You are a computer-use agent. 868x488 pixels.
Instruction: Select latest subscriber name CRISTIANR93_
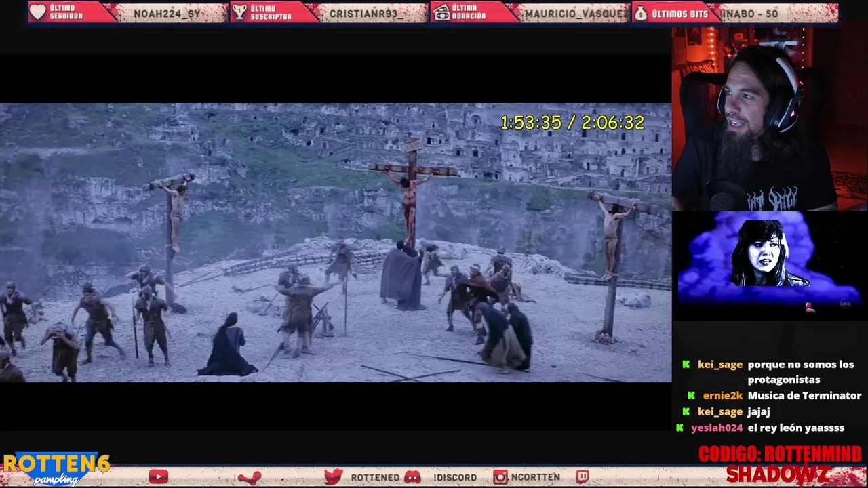pyautogui.click(x=368, y=14)
